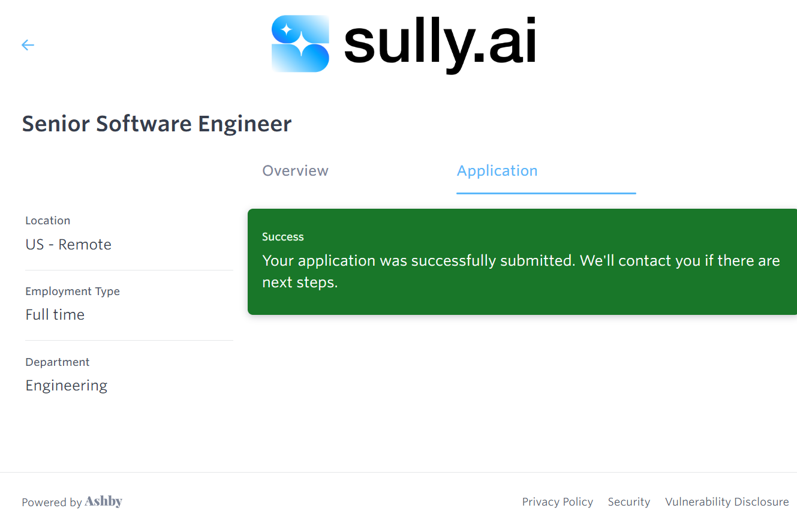Click the sully.ai wordmark text
The image size is (797, 532).
(x=440, y=44)
